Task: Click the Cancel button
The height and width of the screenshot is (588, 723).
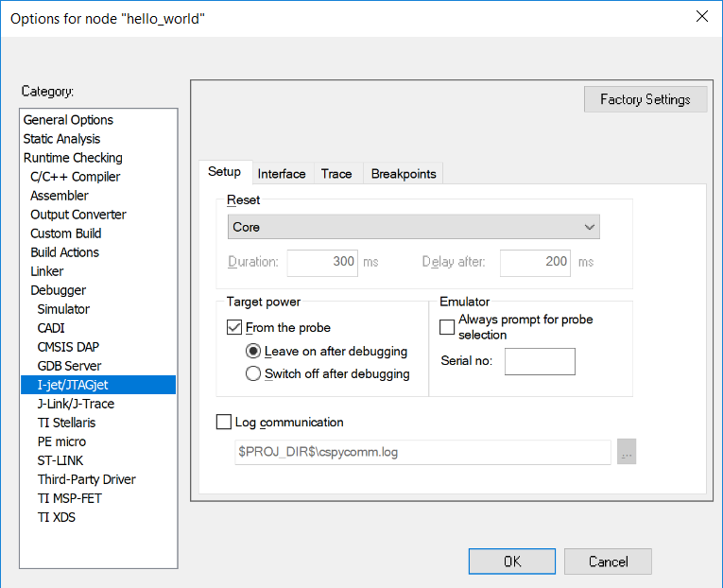Action: 608,562
